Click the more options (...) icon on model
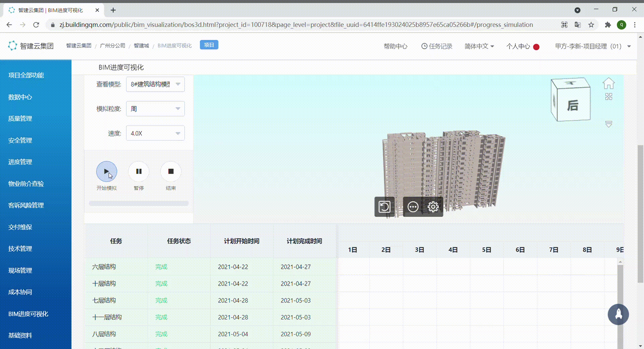Viewport: 644px width, 349px height. [x=413, y=207]
